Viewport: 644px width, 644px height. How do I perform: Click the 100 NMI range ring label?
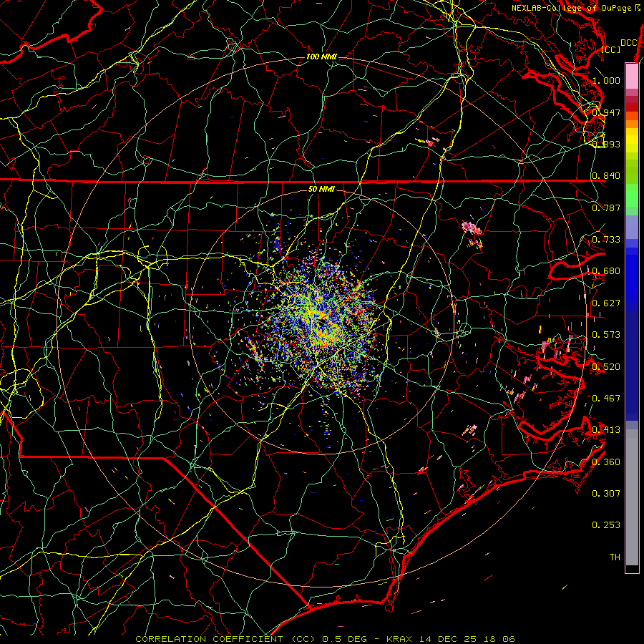tap(321, 57)
